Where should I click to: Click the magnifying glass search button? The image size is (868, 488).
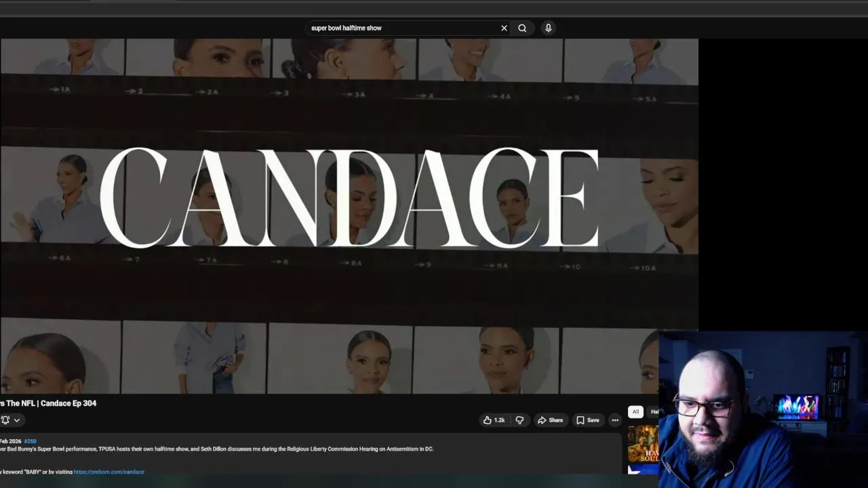click(522, 28)
